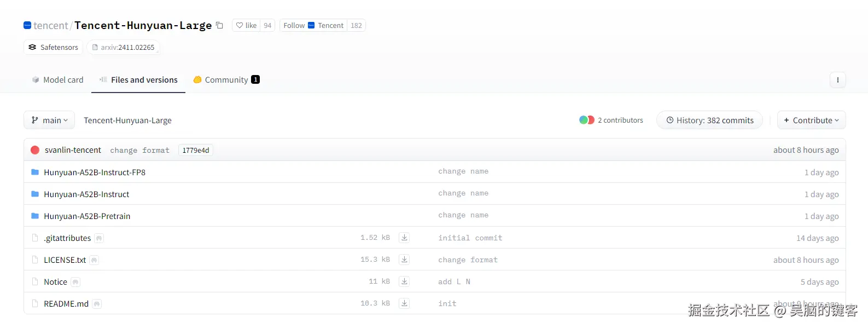Open the three-dot more options menu
This screenshot has width=868, height=328.
[x=837, y=80]
